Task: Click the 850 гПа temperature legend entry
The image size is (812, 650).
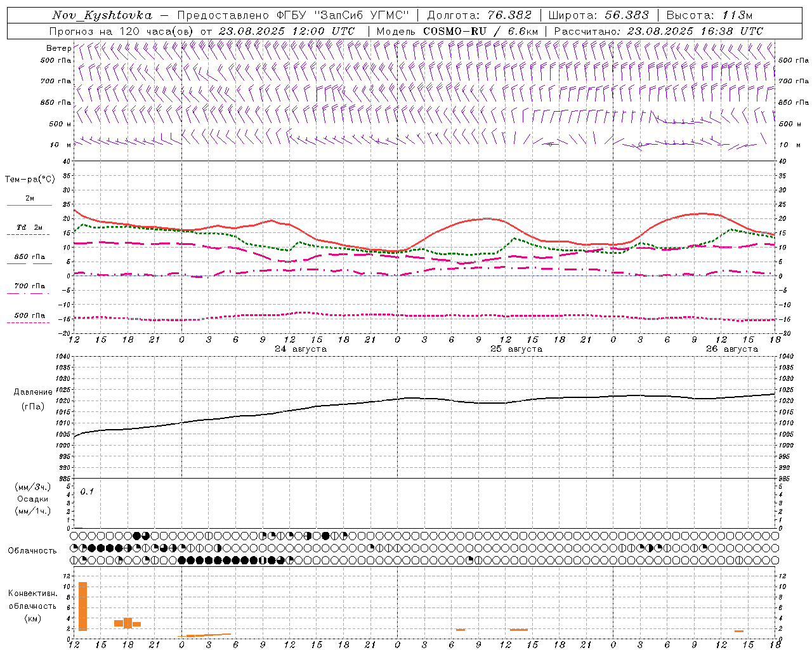Action: 29,257
